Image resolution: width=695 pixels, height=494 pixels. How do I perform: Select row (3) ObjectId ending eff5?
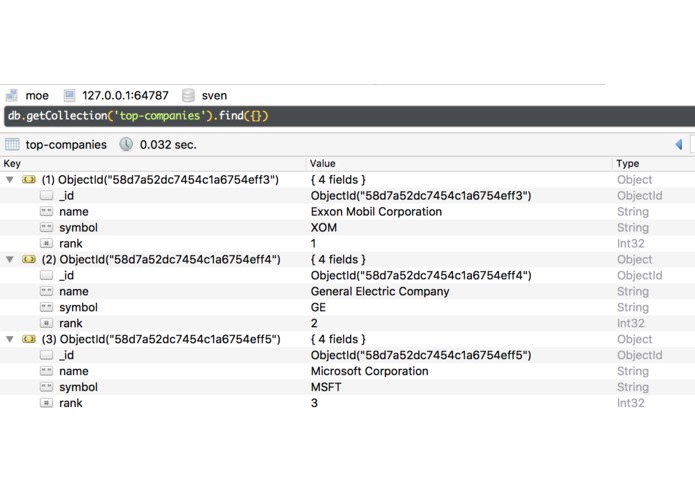coord(161,339)
